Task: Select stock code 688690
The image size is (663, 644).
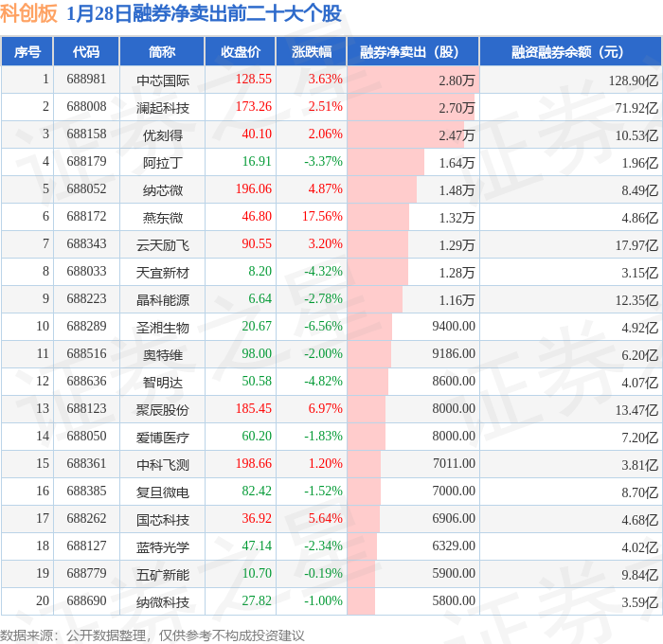Action: (86, 601)
